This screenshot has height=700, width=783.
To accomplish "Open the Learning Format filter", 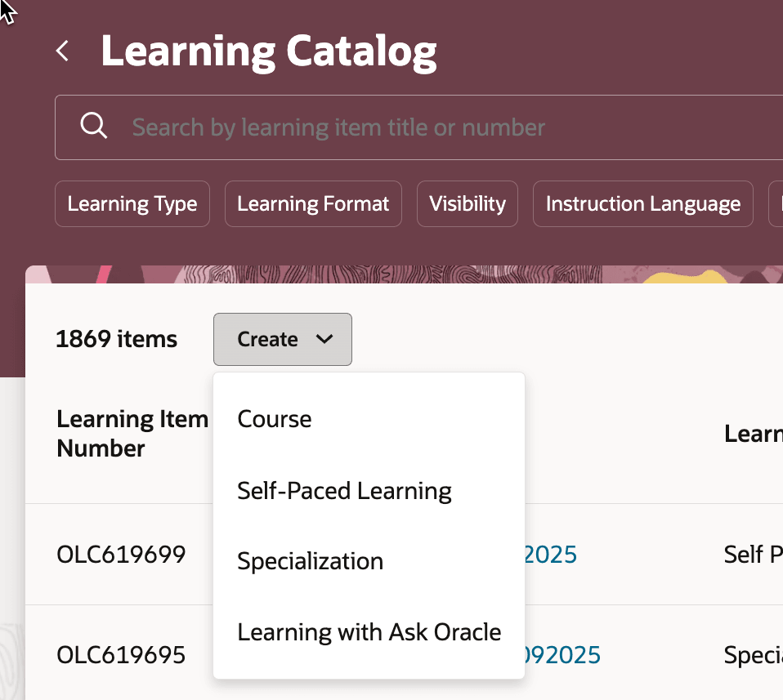I will [x=313, y=203].
